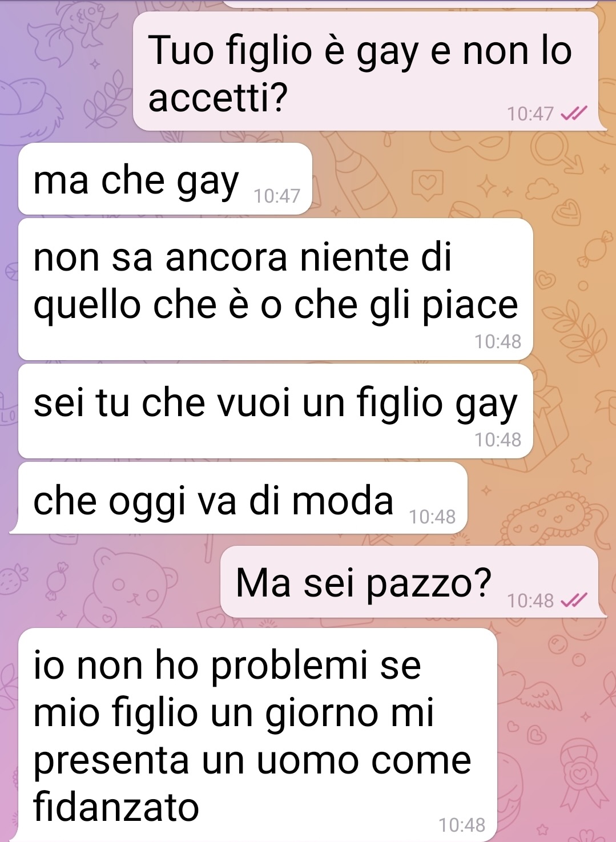Screen dimensions: 616x842
Task: Tap the word 'fidanzato' in the last message
Action: point(116,807)
